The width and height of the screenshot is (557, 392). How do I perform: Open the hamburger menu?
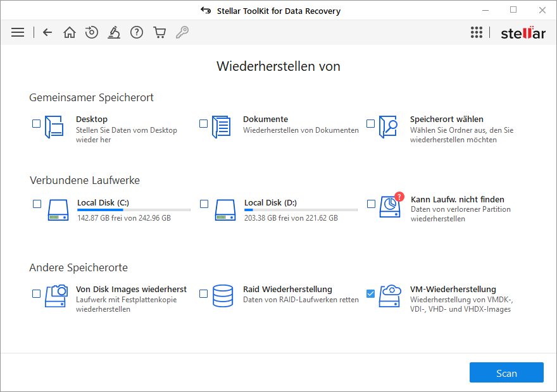coord(18,32)
